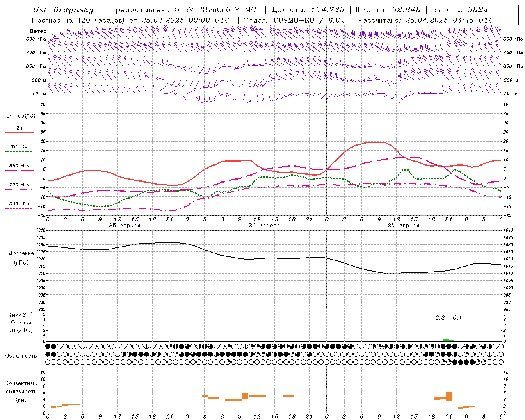Click the "(мм/1ч.)" precipitation unit label

click(x=21, y=330)
